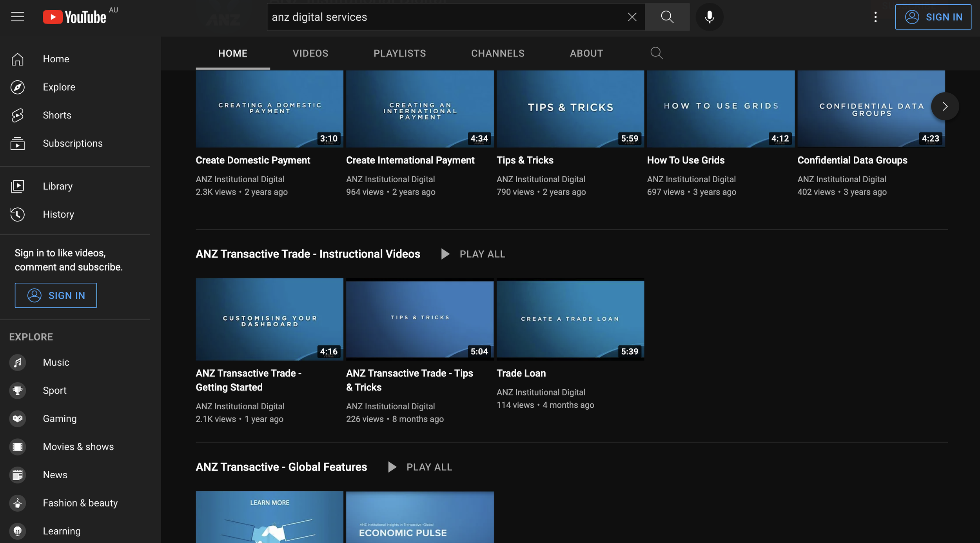Click the Create Domestic Payment title

click(x=253, y=160)
